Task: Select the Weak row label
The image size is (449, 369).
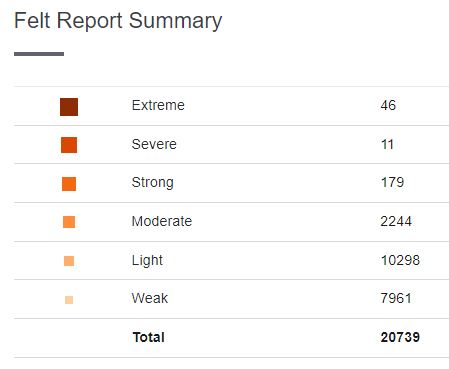Action: click(x=150, y=298)
